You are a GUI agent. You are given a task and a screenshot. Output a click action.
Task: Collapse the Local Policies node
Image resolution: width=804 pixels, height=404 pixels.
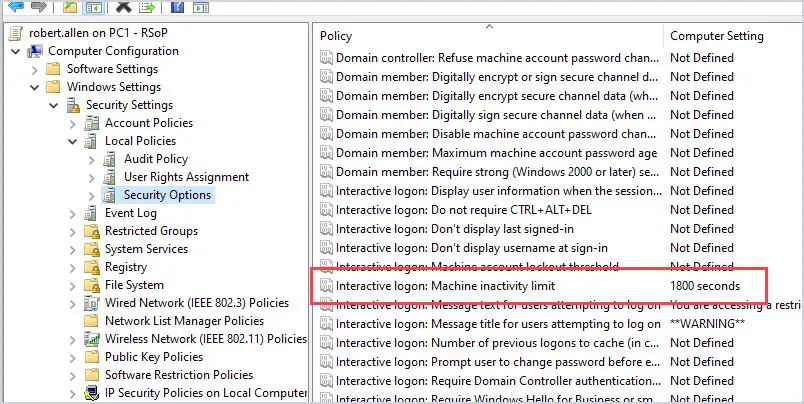pyautogui.click(x=73, y=141)
